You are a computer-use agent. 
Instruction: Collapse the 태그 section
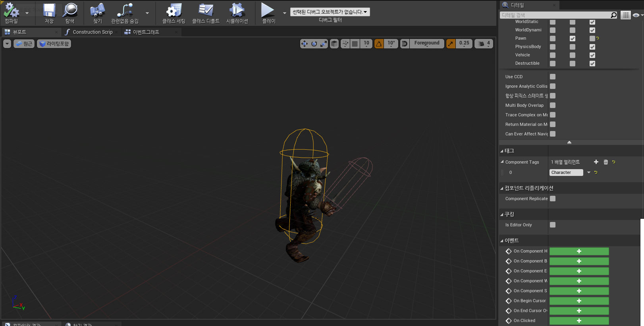502,151
